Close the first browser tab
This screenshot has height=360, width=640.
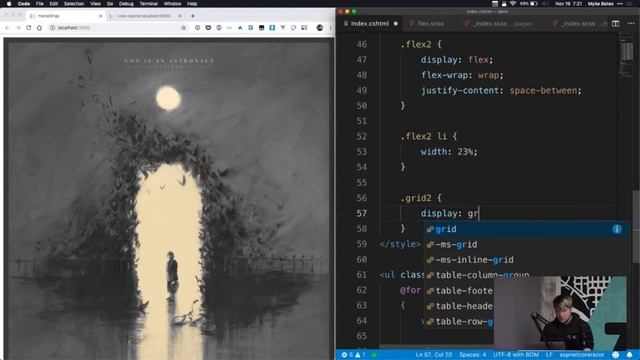100,16
